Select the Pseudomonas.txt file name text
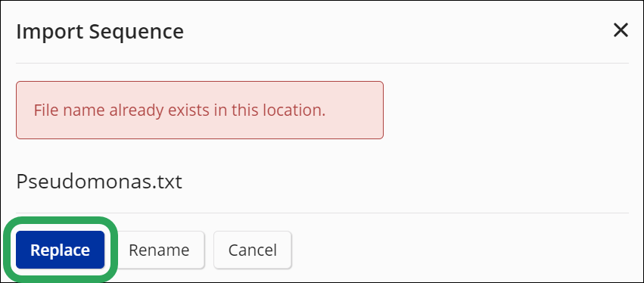 pos(99,182)
